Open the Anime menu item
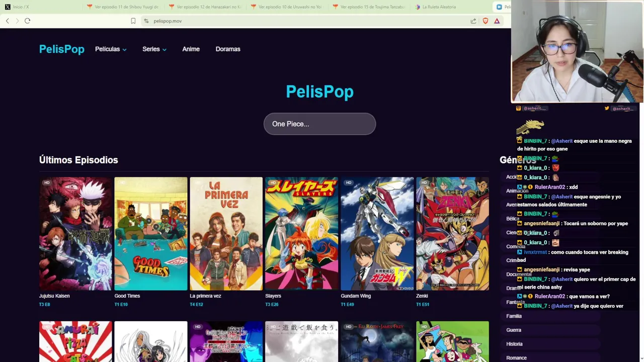This screenshot has height=362, width=644. coord(191,49)
